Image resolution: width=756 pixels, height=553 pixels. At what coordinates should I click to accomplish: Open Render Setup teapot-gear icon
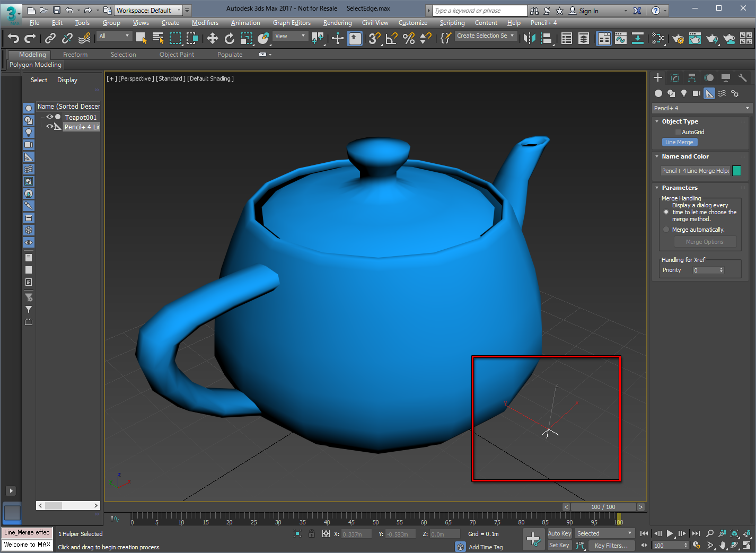678,38
